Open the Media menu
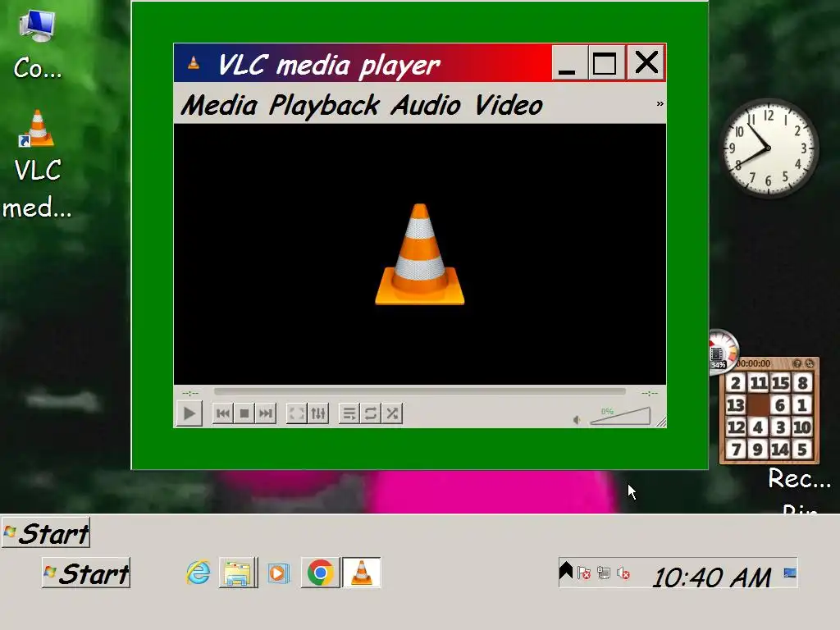This screenshot has height=630, width=840. (219, 105)
